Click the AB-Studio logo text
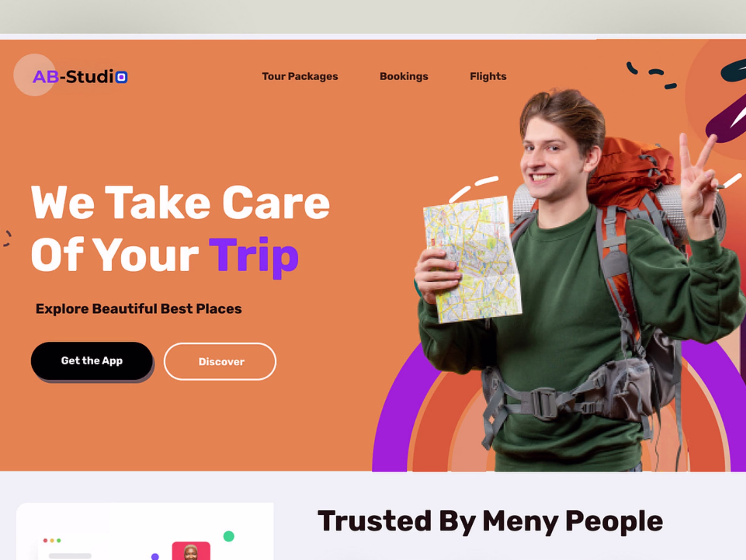 (x=80, y=77)
